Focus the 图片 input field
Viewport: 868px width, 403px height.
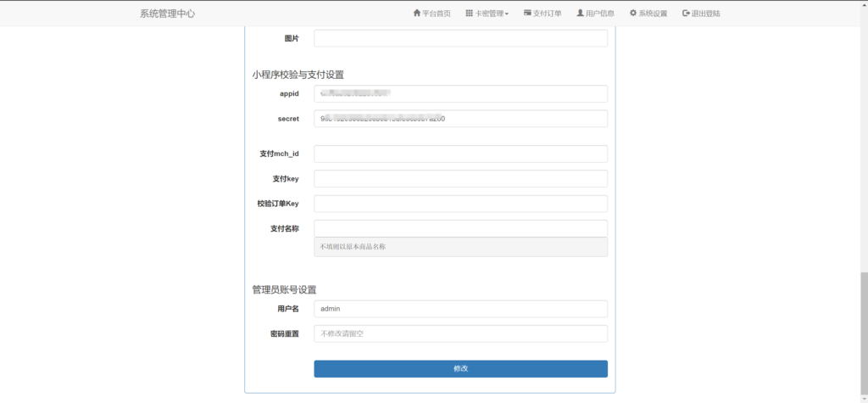460,38
